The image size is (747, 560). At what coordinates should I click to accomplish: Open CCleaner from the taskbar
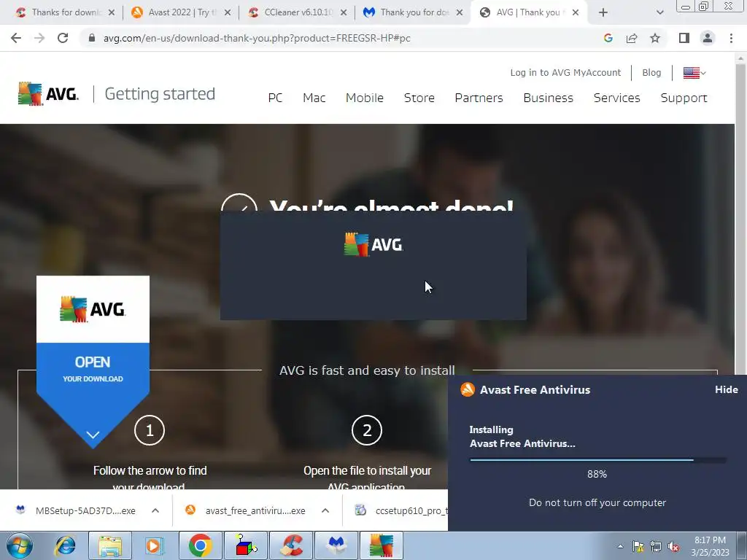point(292,545)
